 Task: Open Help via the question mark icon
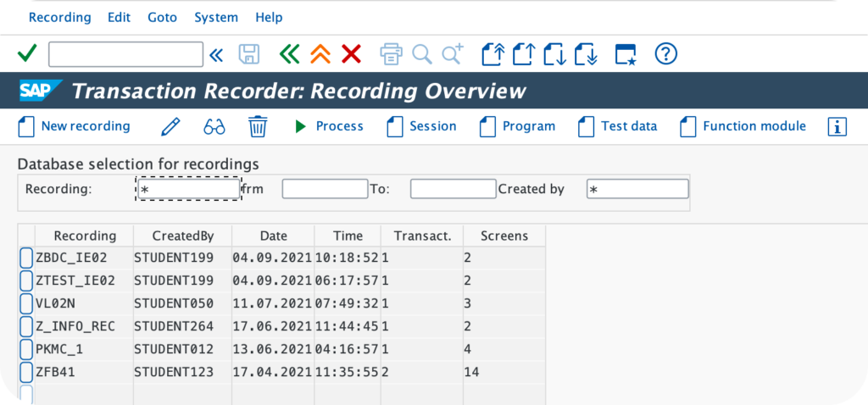(x=666, y=54)
